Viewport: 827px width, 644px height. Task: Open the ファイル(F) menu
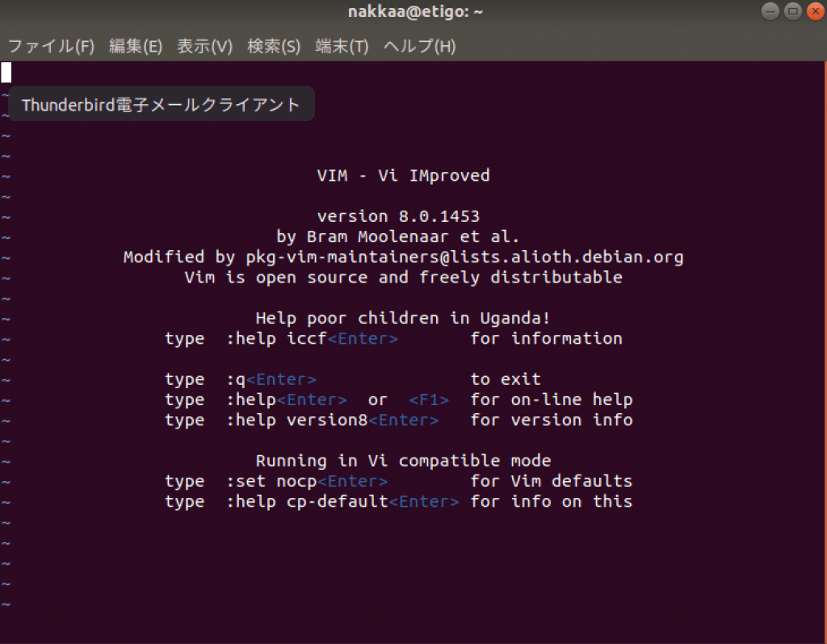coord(51,46)
